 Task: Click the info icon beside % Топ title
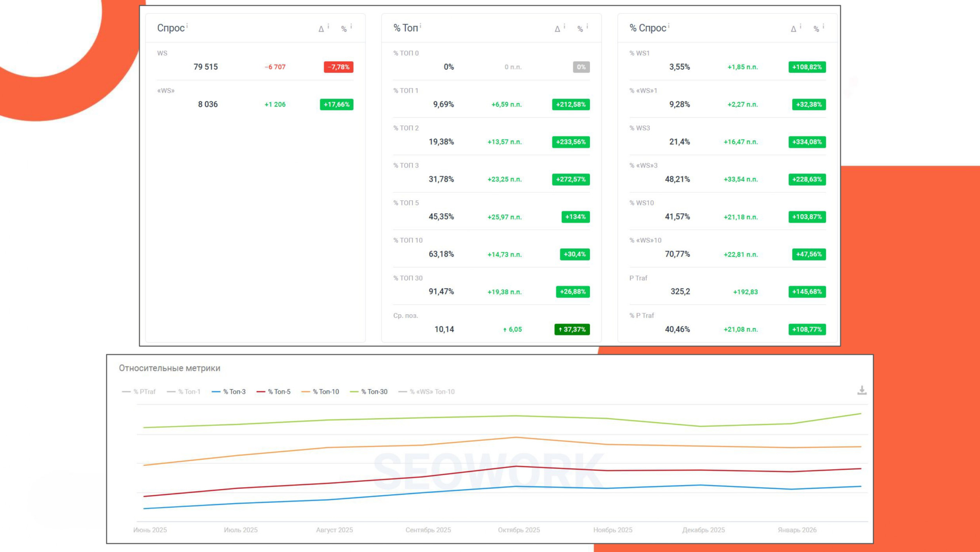(420, 26)
